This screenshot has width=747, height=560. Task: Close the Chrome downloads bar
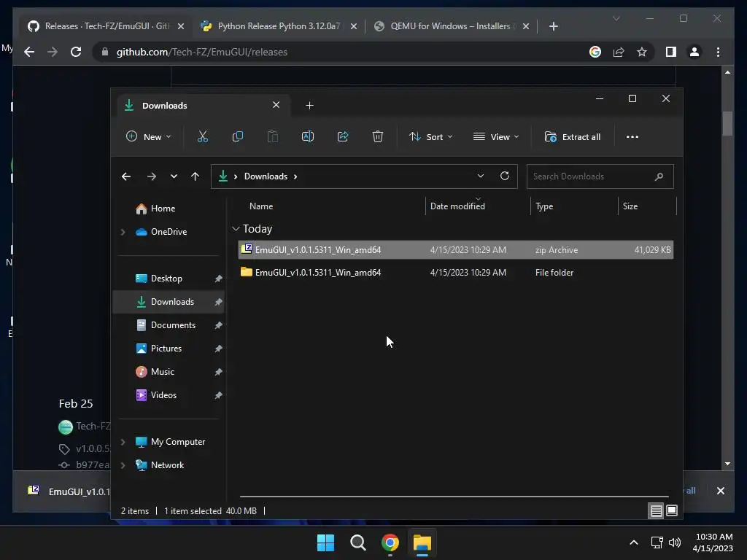pos(720,491)
